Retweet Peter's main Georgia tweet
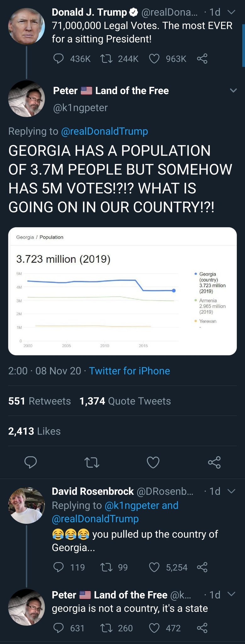Screen dimensions: 245x644 [92, 462]
